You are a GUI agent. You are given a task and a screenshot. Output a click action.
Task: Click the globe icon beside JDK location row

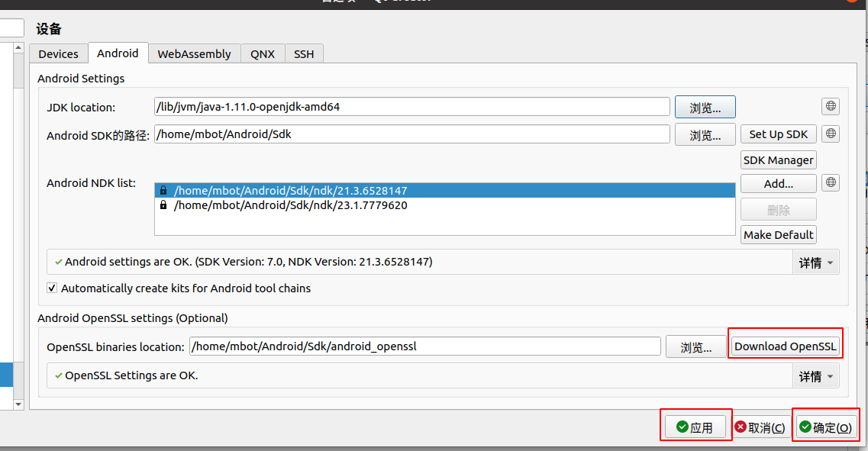click(830, 106)
